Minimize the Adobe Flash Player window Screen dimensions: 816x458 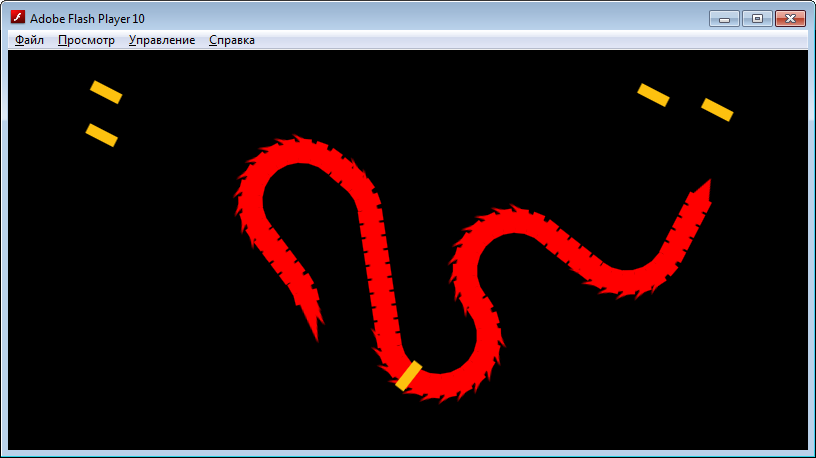coord(724,19)
